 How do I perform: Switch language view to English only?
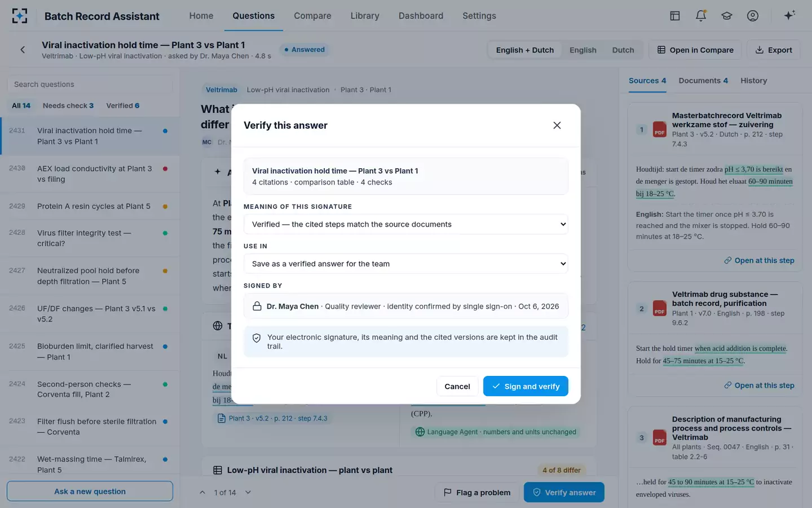(x=583, y=50)
